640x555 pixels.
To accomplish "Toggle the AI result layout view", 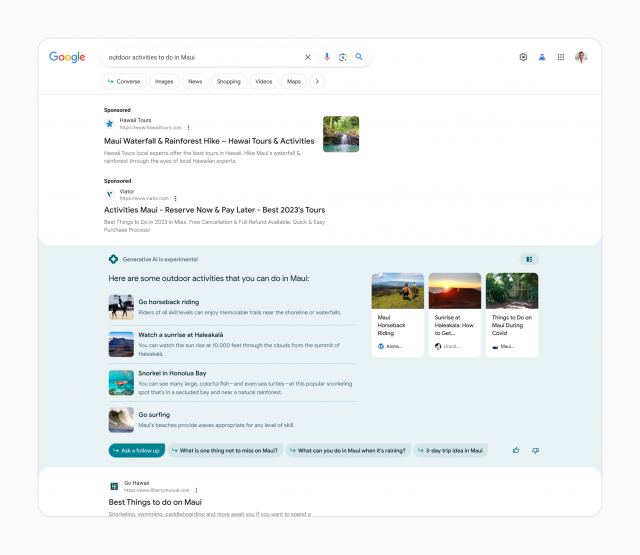I will [x=529, y=259].
